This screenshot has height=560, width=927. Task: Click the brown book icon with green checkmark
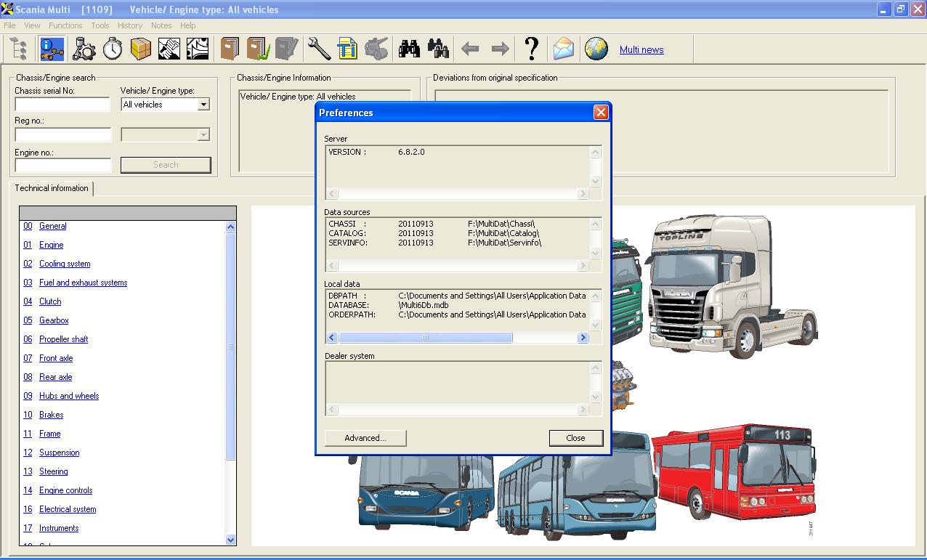point(258,49)
